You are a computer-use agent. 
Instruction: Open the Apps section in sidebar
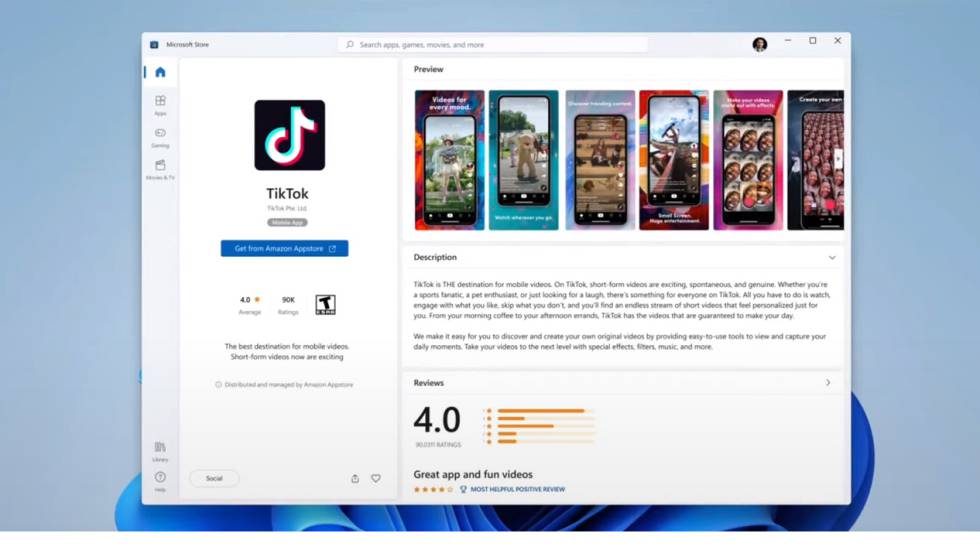pos(160,104)
